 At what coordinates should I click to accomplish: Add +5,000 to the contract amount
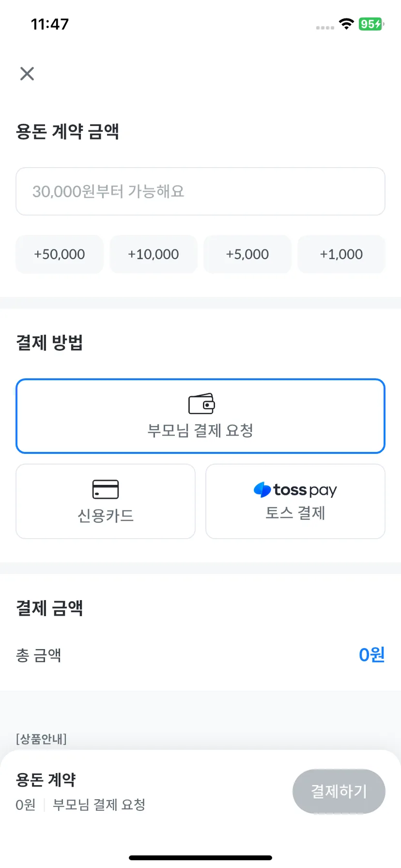click(x=247, y=254)
